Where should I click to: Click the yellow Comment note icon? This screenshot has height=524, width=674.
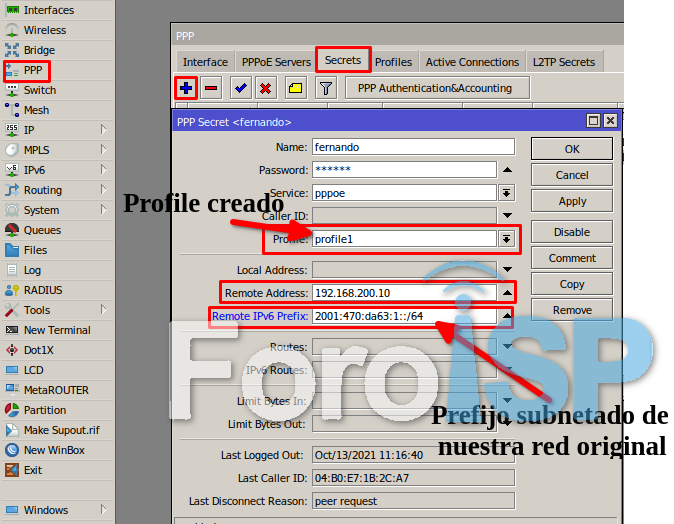[295, 88]
